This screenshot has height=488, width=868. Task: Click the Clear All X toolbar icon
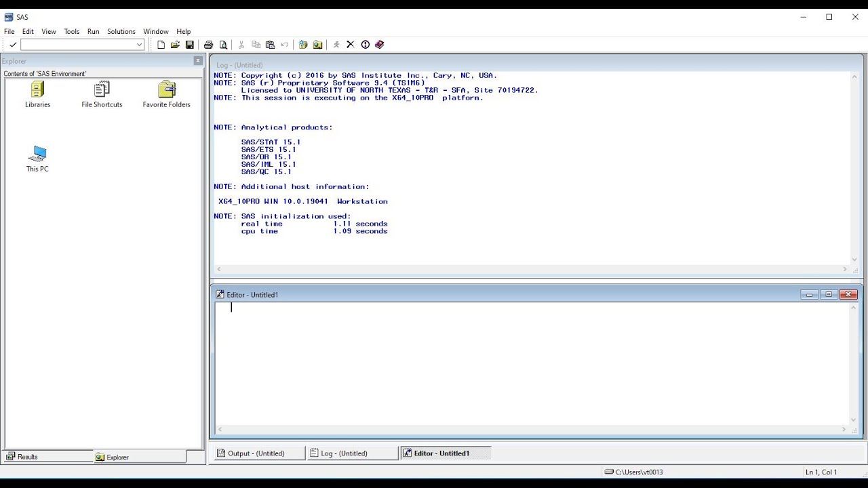(x=351, y=45)
